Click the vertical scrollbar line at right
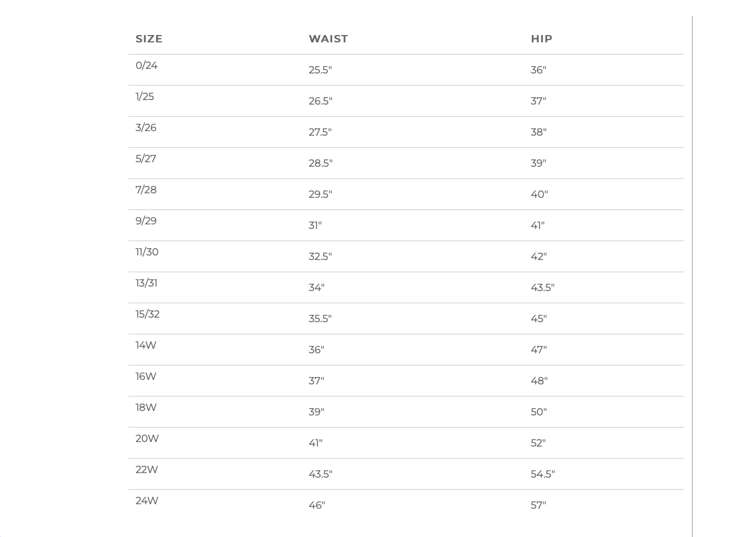756x537 pixels. click(x=692, y=276)
